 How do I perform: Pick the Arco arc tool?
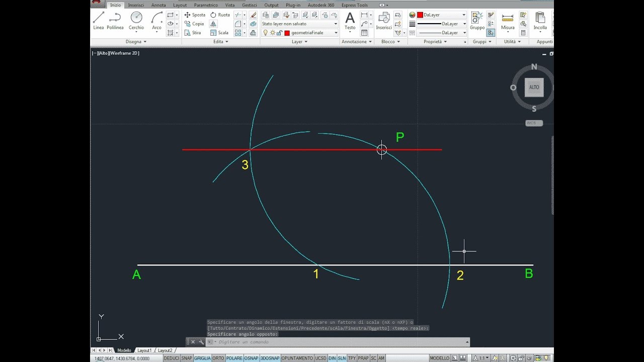coord(157,21)
